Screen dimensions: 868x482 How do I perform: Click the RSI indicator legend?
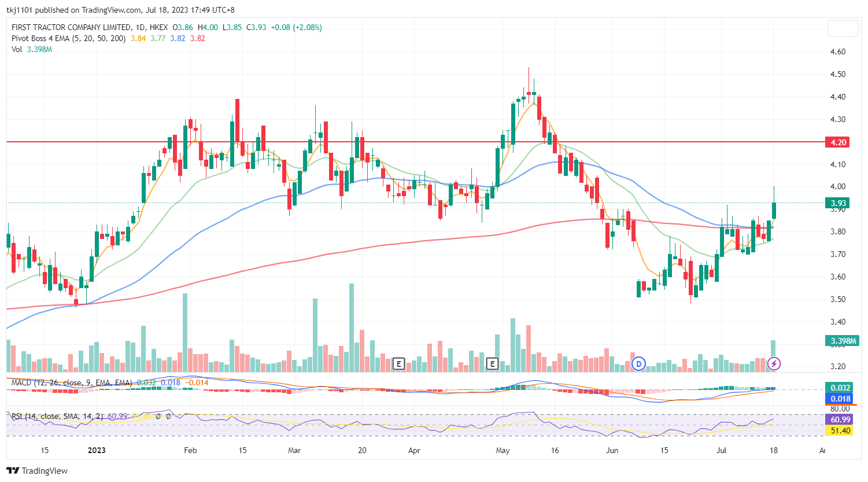pyautogui.click(x=57, y=416)
